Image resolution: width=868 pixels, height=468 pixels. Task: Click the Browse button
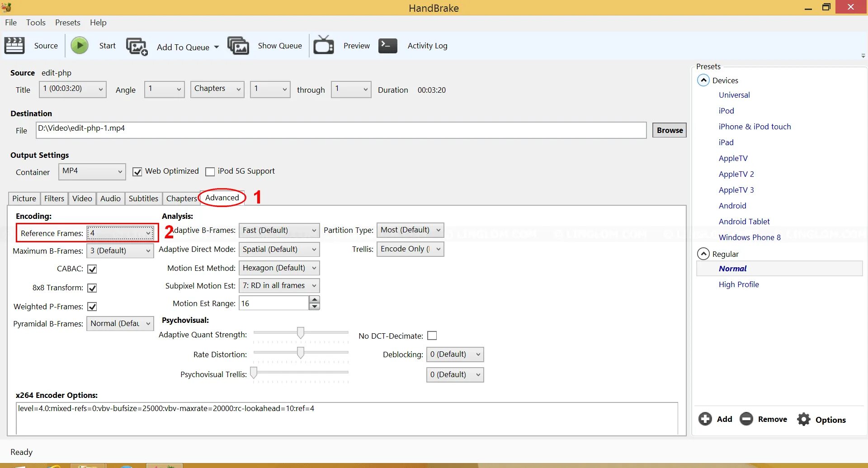pos(670,130)
